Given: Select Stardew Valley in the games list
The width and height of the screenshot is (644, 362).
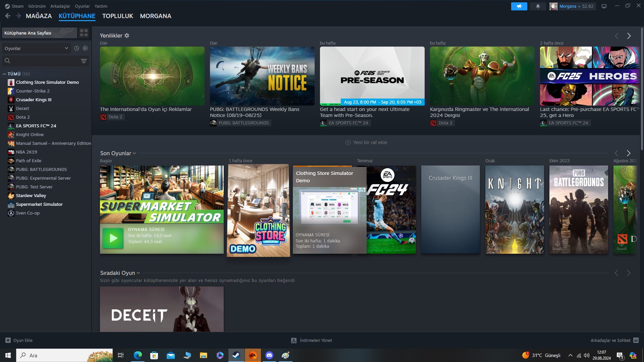Looking at the screenshot, I should (x=31, y=195).
